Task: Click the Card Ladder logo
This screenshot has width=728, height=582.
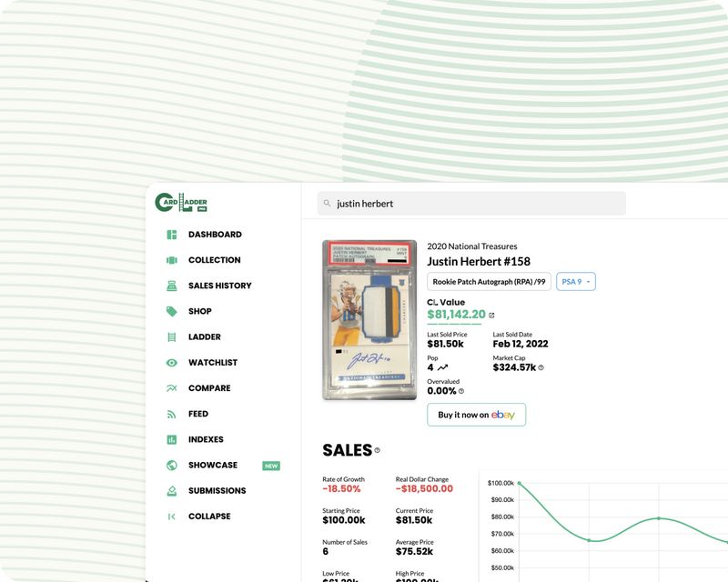Action: click(181, 203)
